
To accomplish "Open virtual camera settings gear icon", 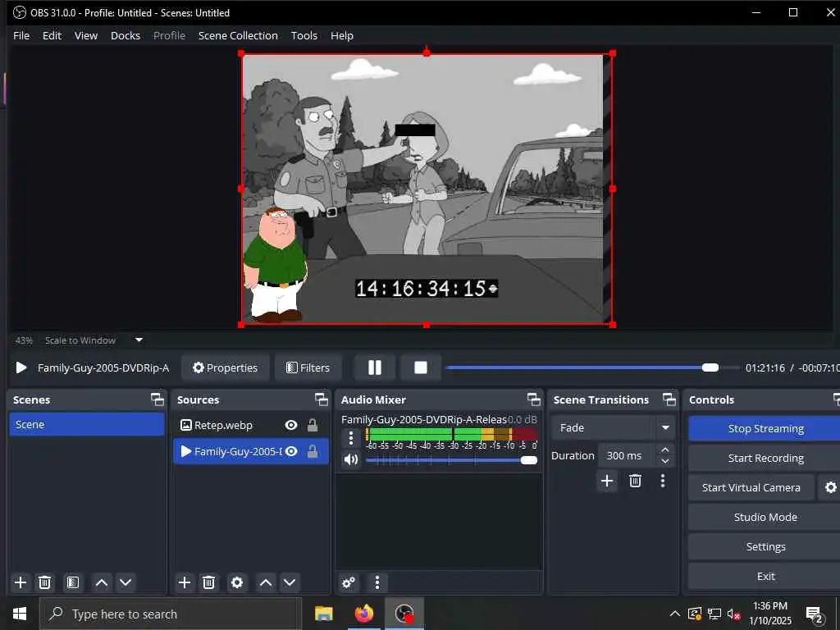I will (830, 487).
